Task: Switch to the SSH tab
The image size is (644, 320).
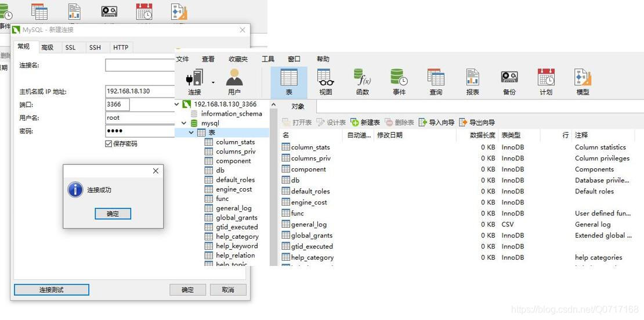Action: [95, 47]
